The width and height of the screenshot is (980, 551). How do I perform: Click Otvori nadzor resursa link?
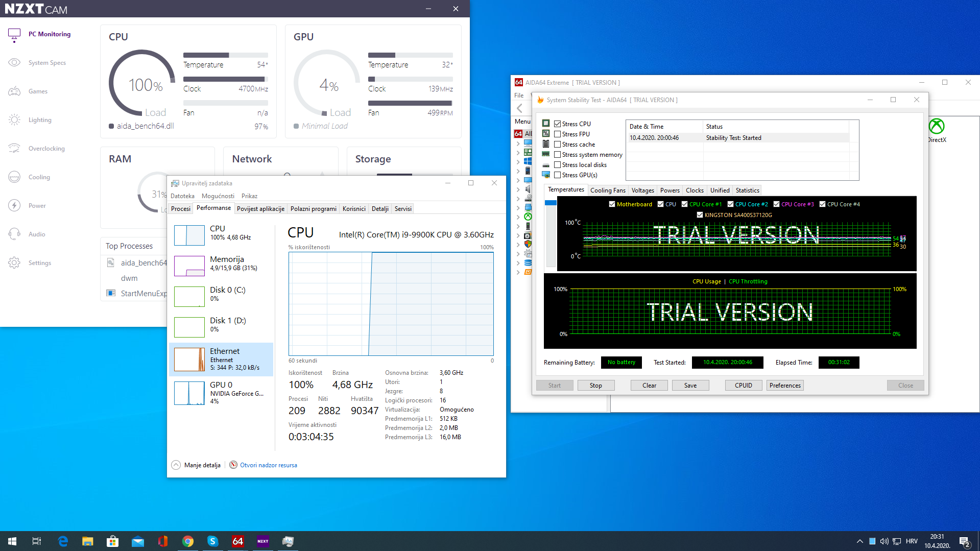click(x=269, y=465)
